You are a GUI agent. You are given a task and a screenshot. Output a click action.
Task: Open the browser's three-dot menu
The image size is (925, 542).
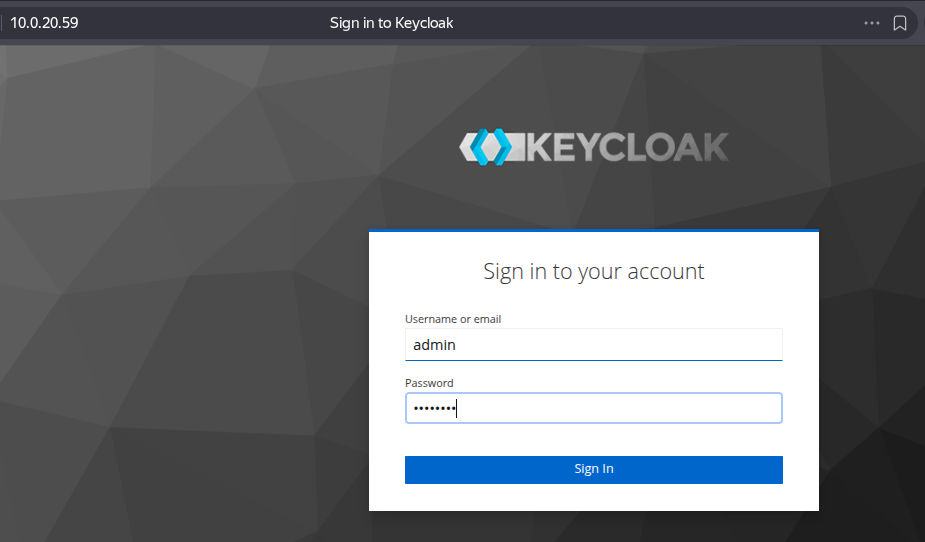click(872, 23)
